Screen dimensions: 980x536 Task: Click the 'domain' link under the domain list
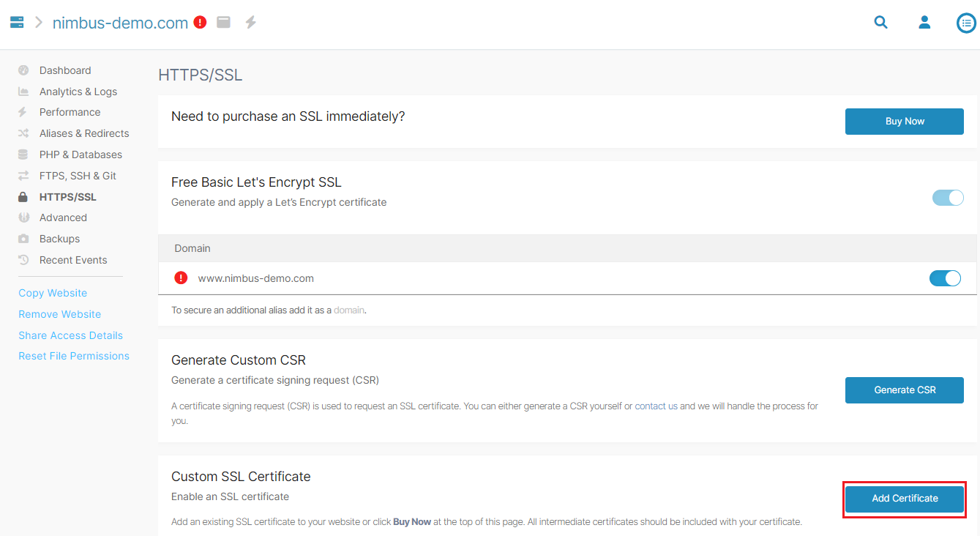349,310
